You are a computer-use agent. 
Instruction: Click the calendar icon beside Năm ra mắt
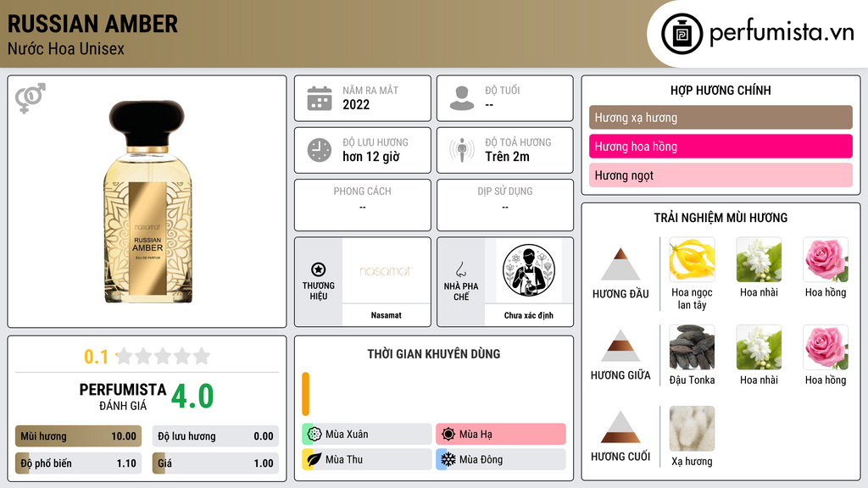(x=320, y=98)
